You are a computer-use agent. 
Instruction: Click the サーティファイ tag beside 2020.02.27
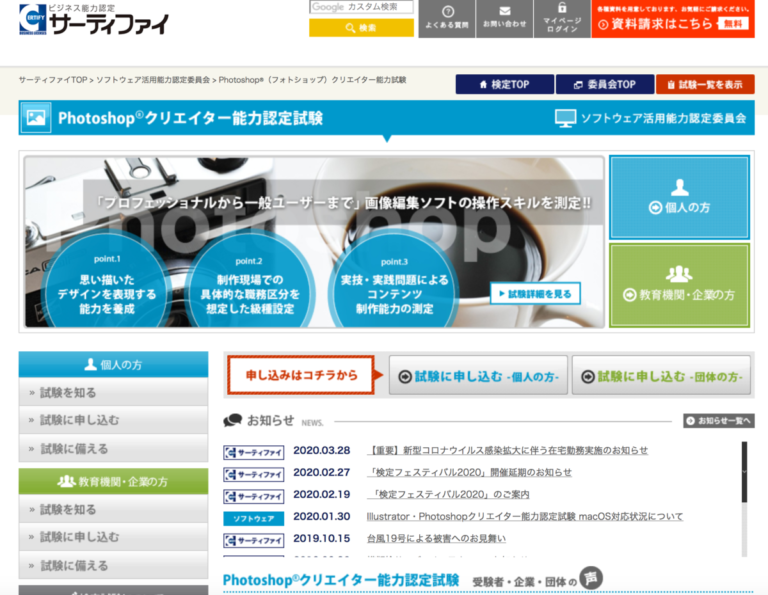(x=253, y=475)
